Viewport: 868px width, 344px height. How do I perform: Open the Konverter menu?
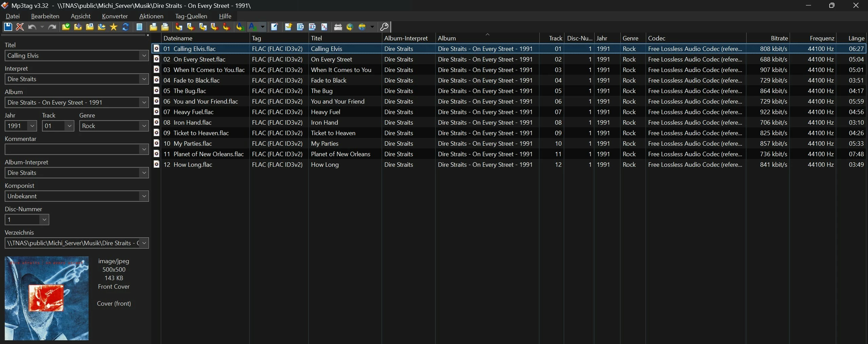115,16
